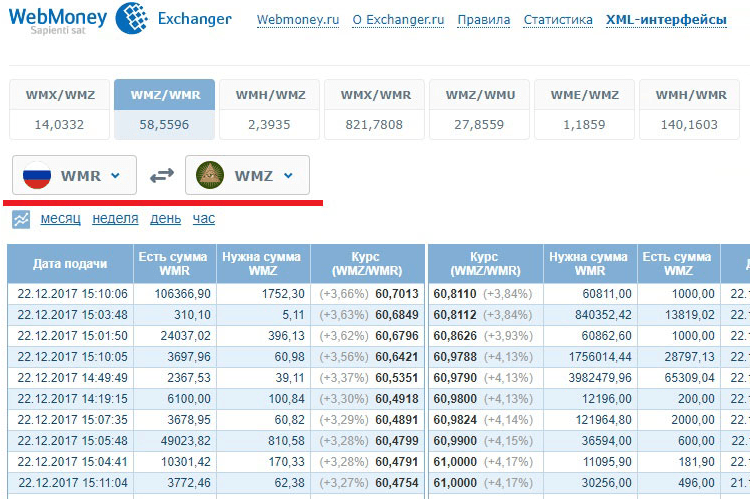The width and height of the screenshot is (750, 500).
Task: Open the Webmoney.ru link
Action: pyautogui.click(x=298, y=20)
